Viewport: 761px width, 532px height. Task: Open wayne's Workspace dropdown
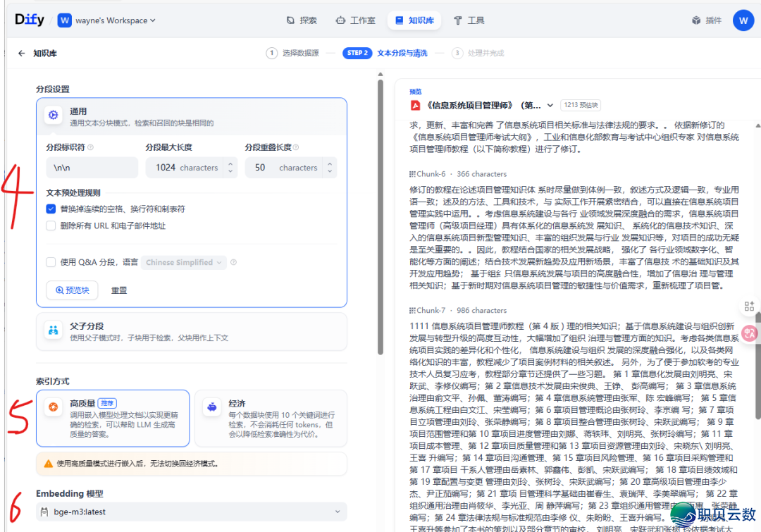106,20
